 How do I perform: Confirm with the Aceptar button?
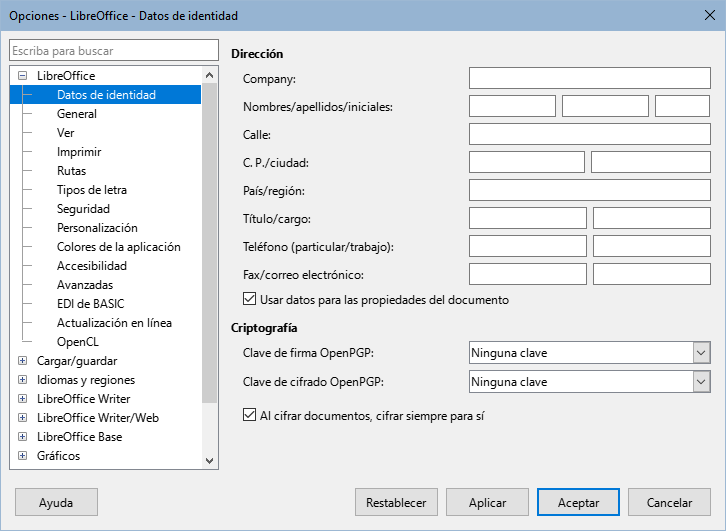(578, 502)
